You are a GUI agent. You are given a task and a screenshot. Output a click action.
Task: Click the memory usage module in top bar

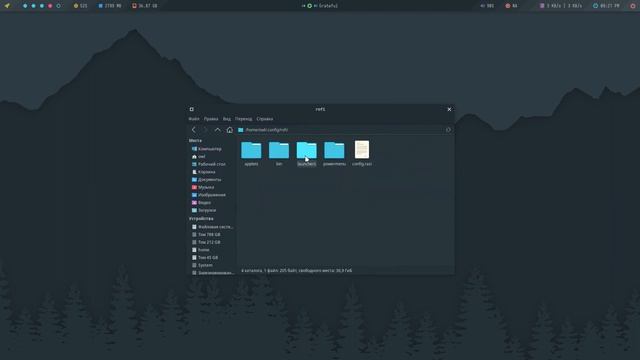coord(110,6)
